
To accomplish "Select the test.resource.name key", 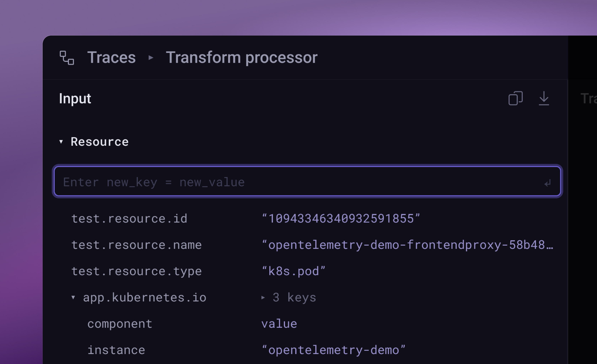I will click(x=136, y=245).
